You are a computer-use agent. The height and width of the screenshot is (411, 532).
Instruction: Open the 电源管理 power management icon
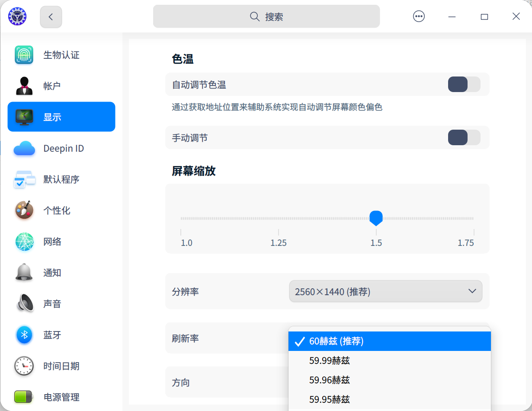pyautogui.click(x=24, y=397)
